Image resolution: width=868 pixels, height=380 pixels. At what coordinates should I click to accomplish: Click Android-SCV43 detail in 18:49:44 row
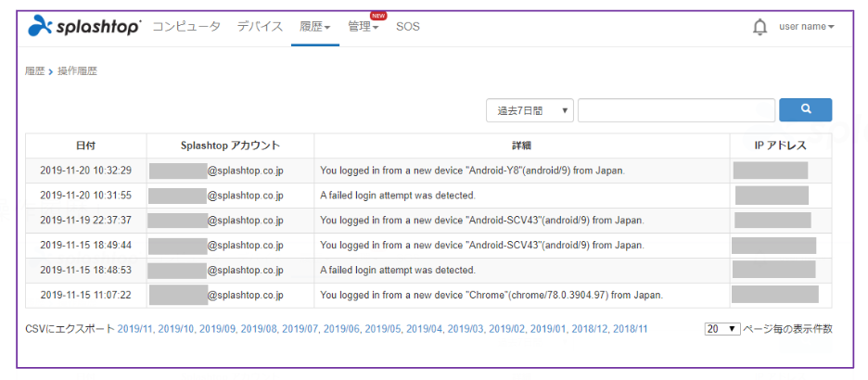[x=482, y=245]
